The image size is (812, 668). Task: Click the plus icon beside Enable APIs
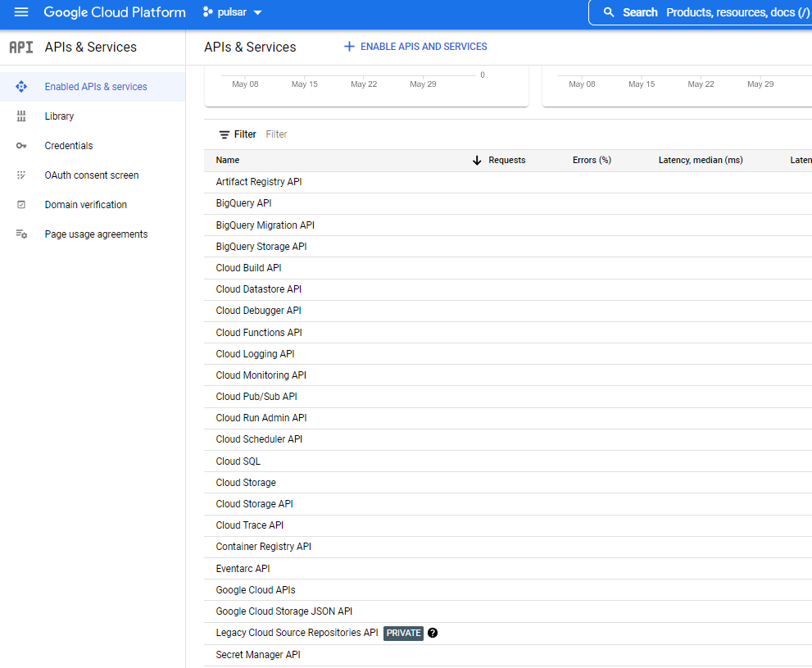click(350, 47)
